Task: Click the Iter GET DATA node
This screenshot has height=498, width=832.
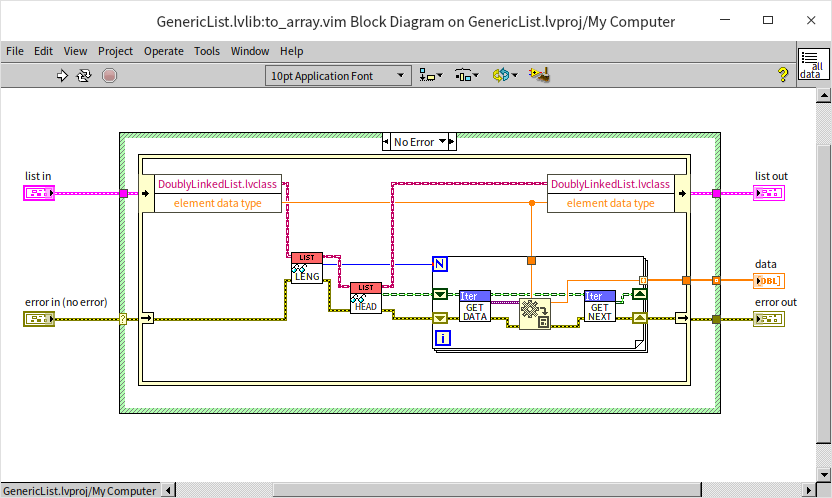Action: coord(474,306)
